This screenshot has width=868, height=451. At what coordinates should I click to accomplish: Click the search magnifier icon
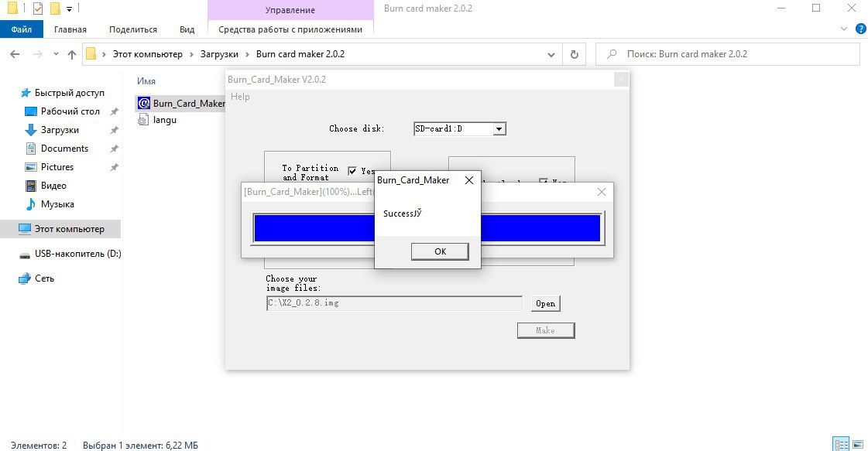tap(612, 54)
